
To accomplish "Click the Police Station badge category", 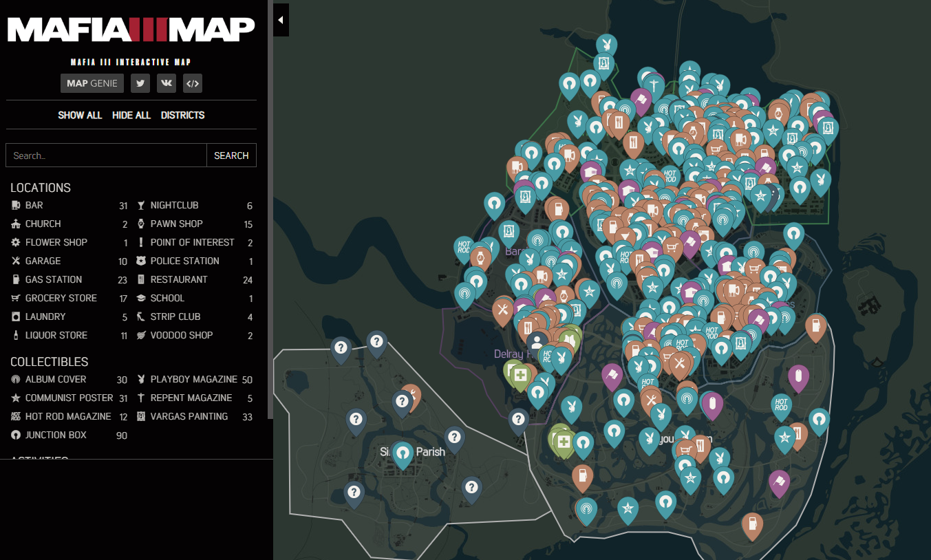I will pos(195,261).
